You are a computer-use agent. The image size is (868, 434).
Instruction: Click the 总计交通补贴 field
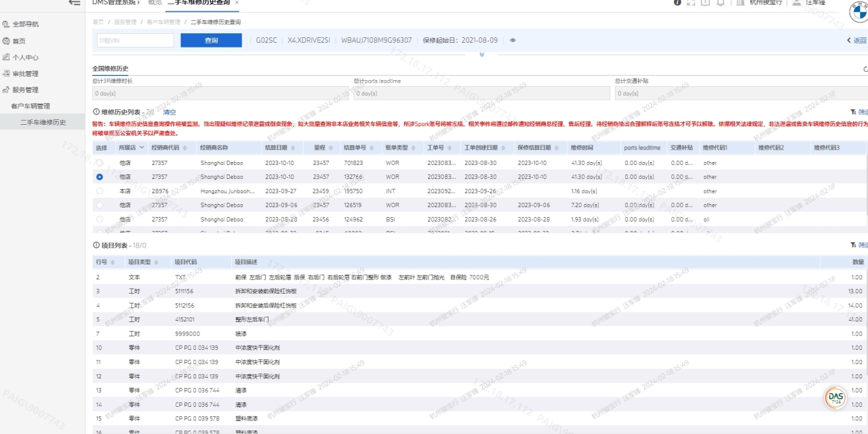(741, 94)
